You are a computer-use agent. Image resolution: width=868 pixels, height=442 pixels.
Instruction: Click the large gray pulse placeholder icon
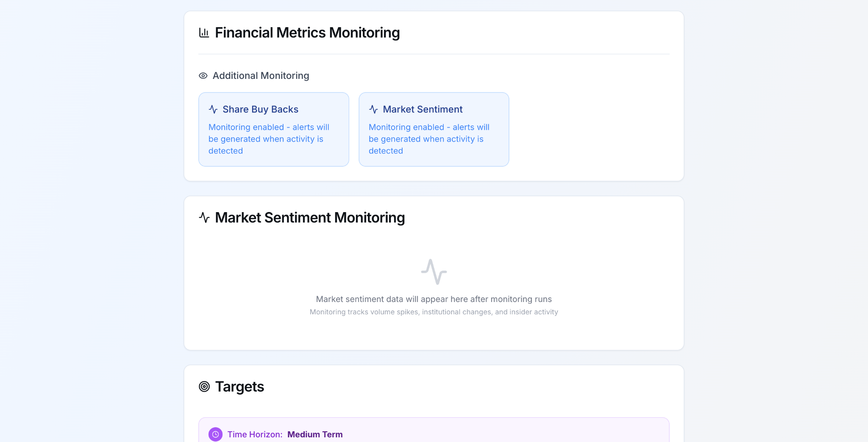pos(434,272)
